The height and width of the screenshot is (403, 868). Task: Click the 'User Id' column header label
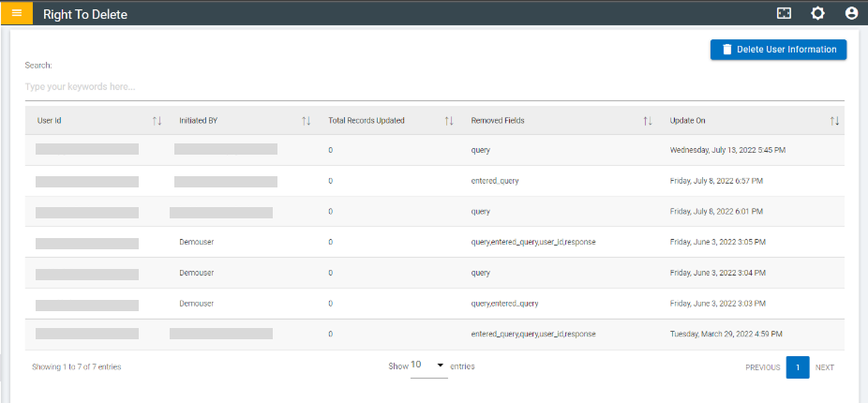click(49, 121)
